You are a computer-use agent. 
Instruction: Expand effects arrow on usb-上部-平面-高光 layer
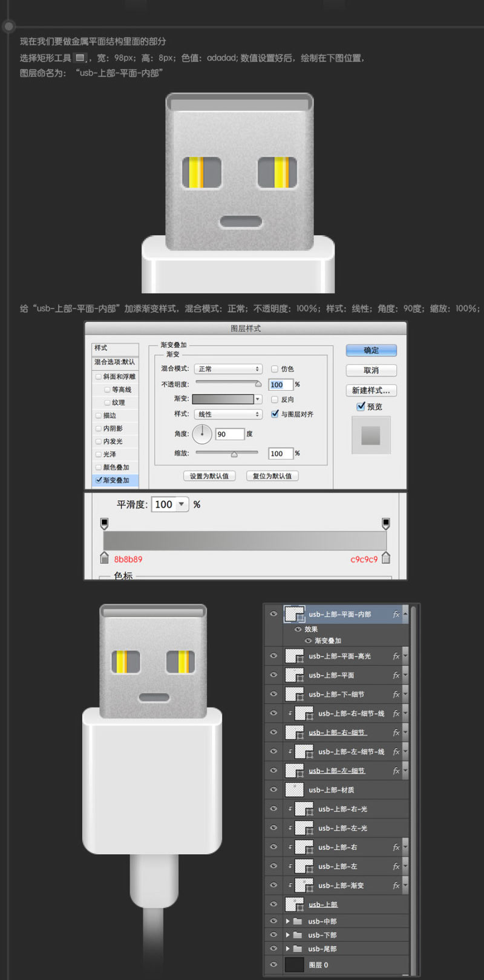tap(405, 656)
